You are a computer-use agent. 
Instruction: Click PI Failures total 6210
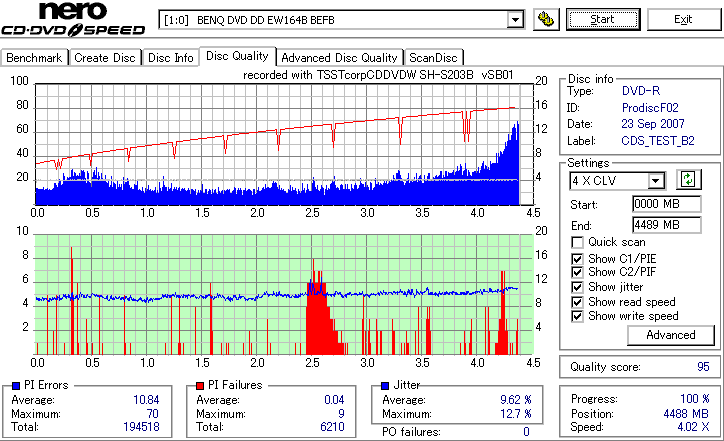pyautogui.click(x=332, y=427)
